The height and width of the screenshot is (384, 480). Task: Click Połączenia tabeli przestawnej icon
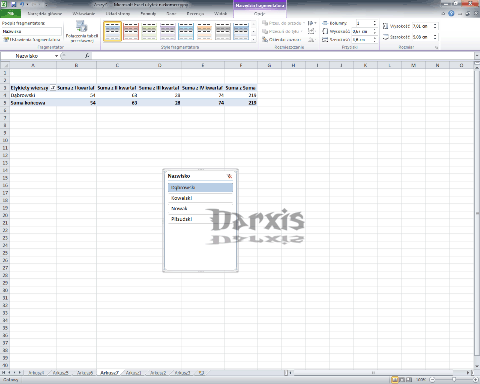click(82, 31)
